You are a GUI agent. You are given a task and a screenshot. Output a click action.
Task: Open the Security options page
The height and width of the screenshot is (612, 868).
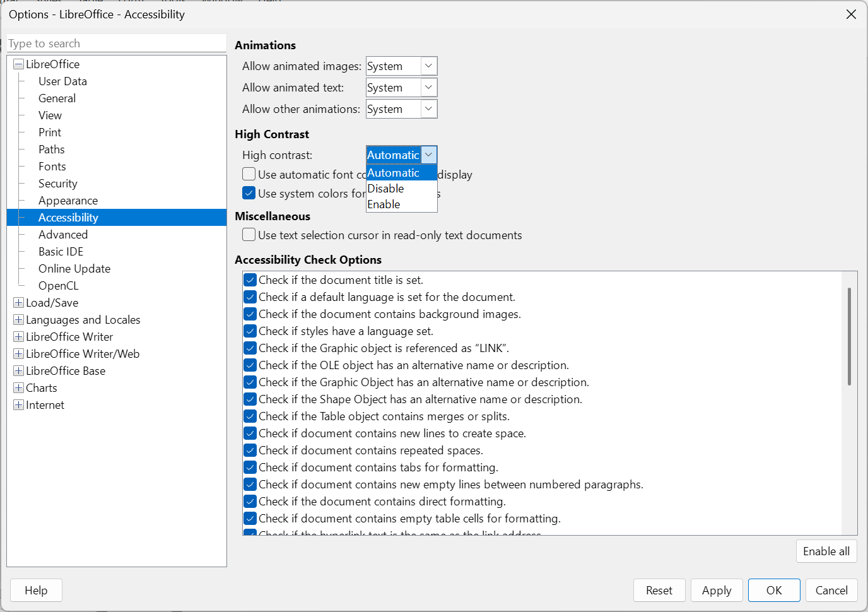(58, 184)
